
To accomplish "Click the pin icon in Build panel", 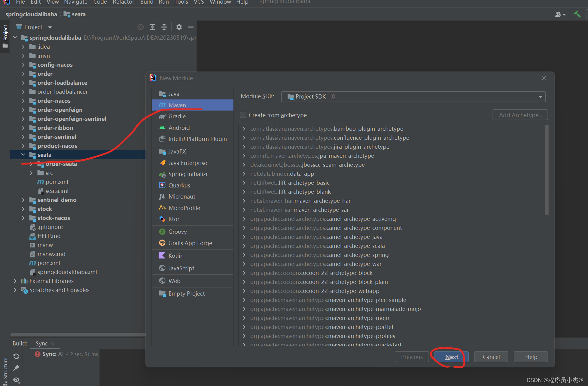I will pos(16,368).
